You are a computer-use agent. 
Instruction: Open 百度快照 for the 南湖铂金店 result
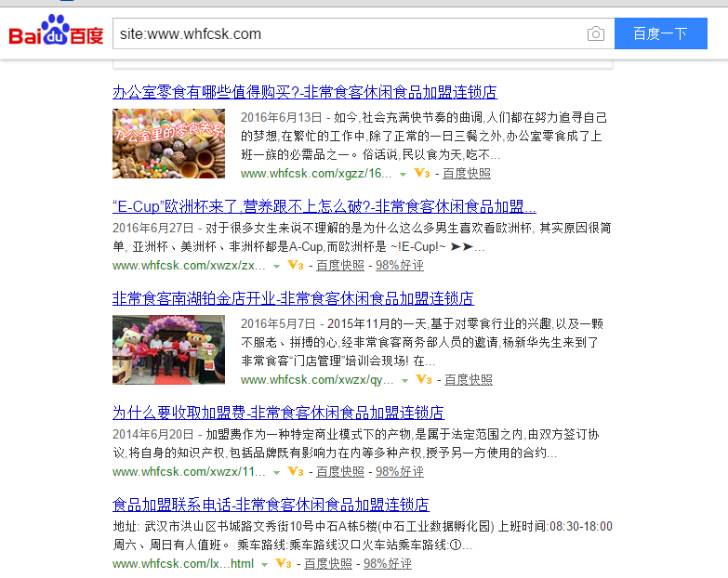469,380
